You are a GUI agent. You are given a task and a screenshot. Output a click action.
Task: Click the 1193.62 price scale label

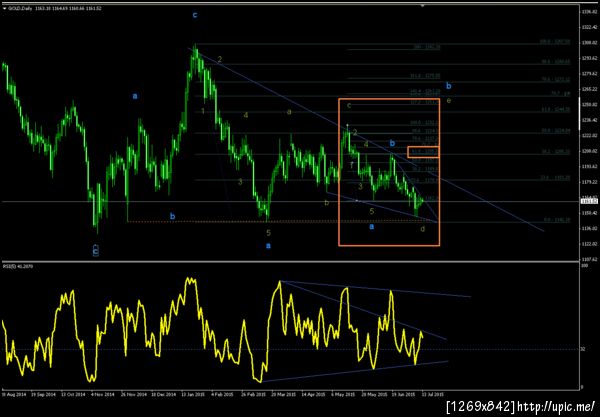coord(589,166)
